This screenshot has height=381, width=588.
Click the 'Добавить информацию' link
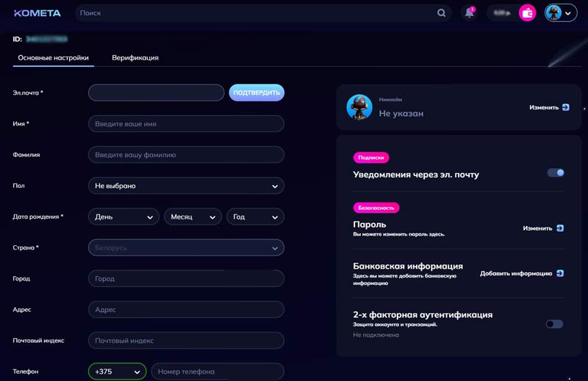[x=516, y=273]
